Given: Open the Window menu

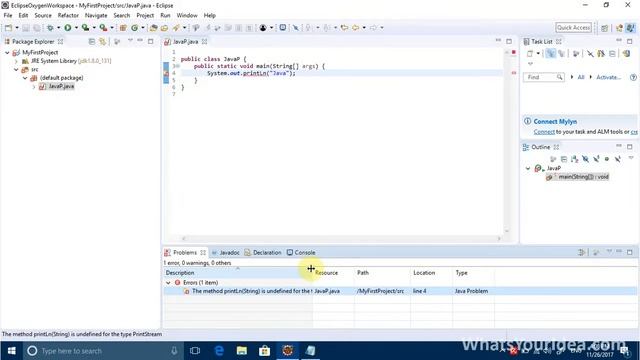Looking at the screenshot, I should (x=187, y=16).
